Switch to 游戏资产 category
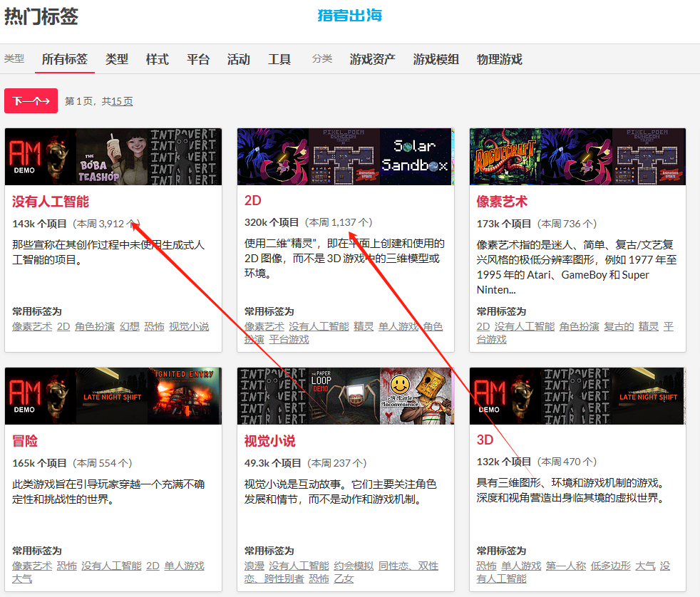 click(x=372, y=59)
